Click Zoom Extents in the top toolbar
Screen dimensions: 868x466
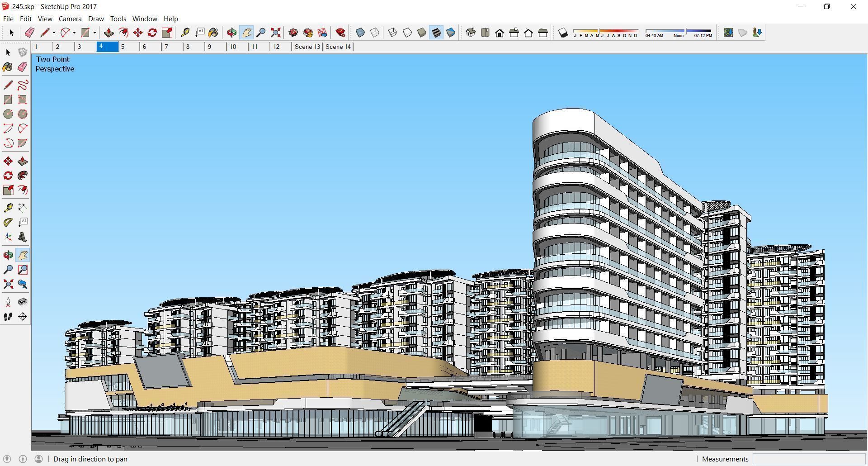[275, 33]
